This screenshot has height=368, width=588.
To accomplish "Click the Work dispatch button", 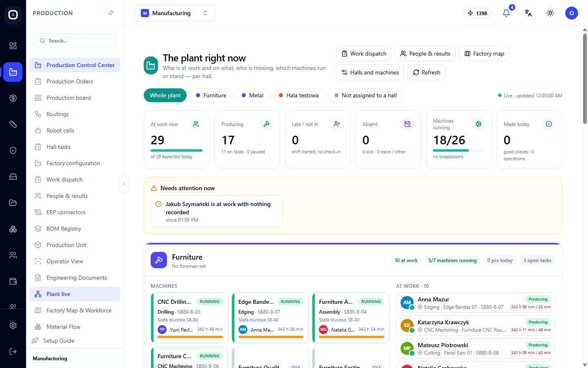I will point(364,54).
